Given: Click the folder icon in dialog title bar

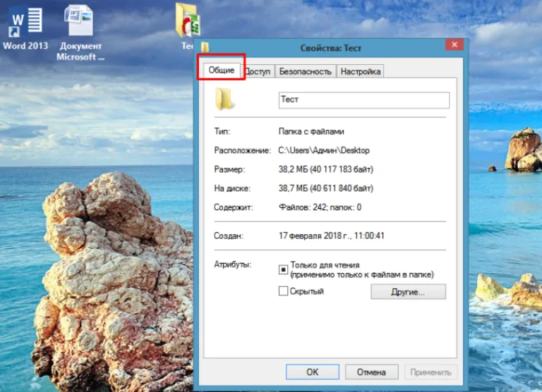Looking at the screenshot, I should coord(205,47).
